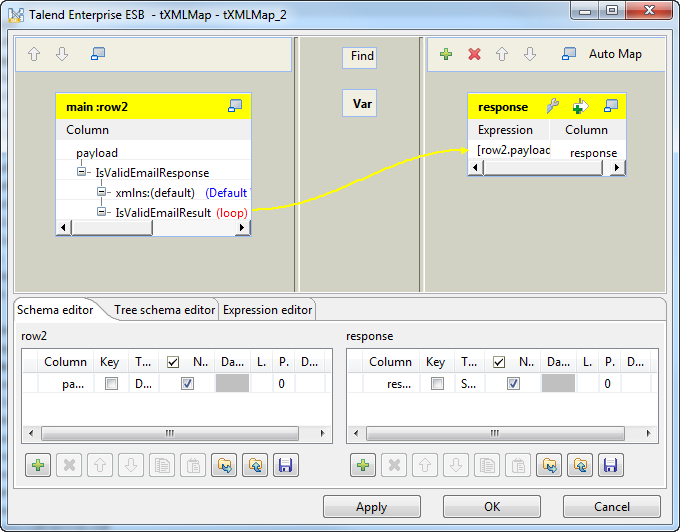Collapse the xmlns:(default) node
Image resolution: width=680 pixels, height=532 pixels.
click(102, 192)
